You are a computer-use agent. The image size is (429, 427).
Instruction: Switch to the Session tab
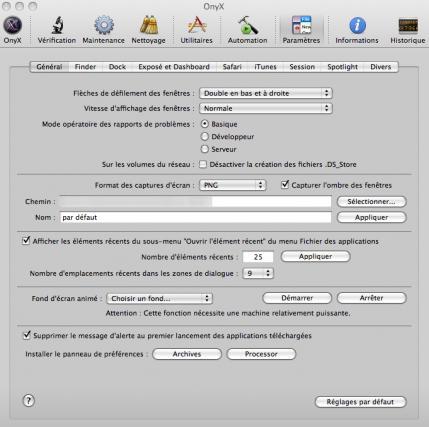pyautogui.click(x=302, y=67)
